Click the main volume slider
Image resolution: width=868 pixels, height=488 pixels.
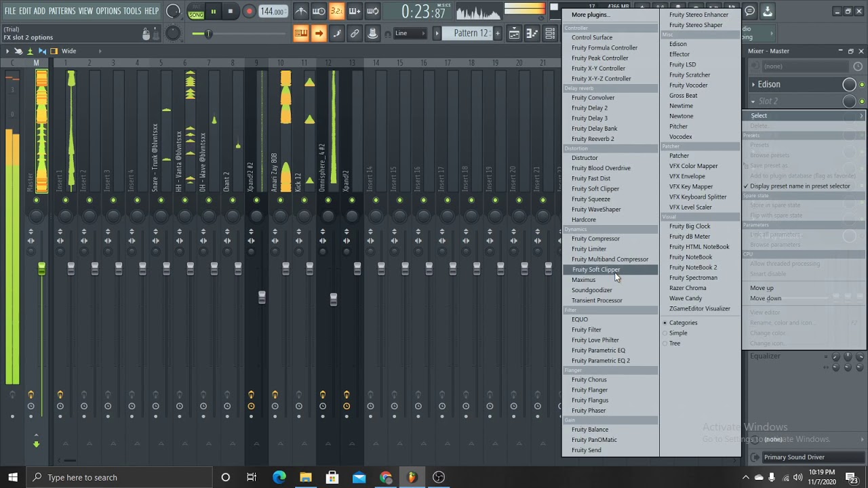(209, 34)
